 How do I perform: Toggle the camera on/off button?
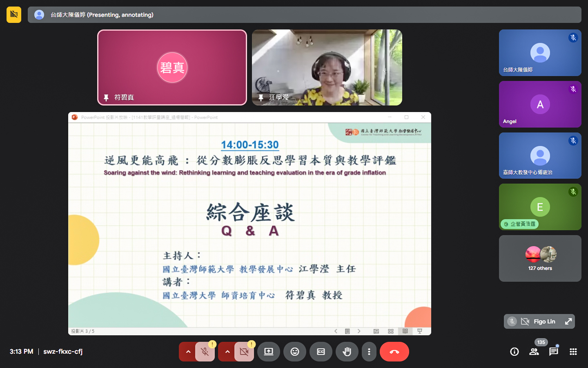244,352
